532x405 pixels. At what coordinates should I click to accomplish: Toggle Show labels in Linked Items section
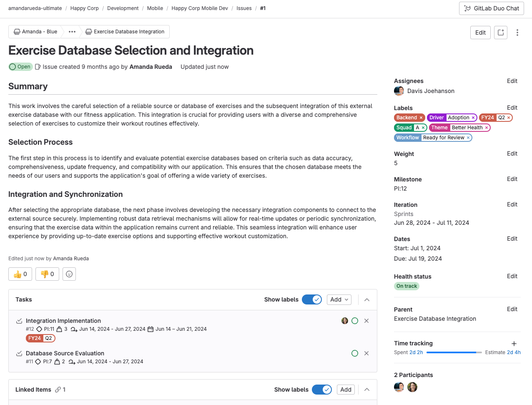tap(322, 390)
